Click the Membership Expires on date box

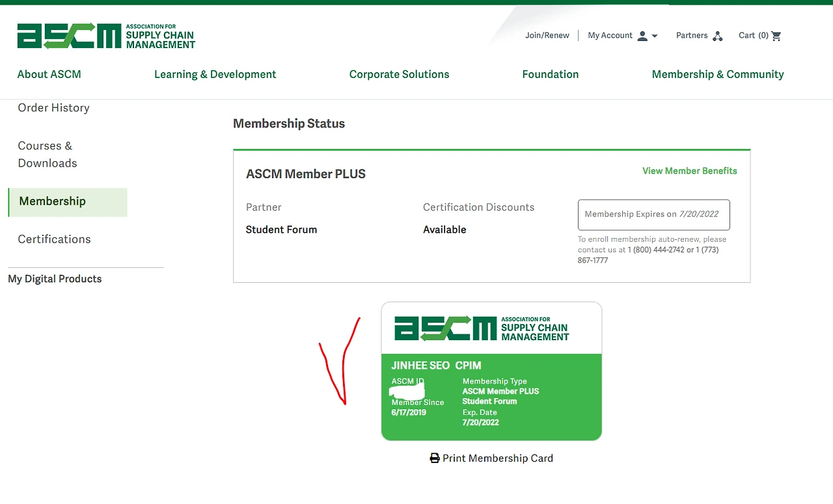[654, 215]
